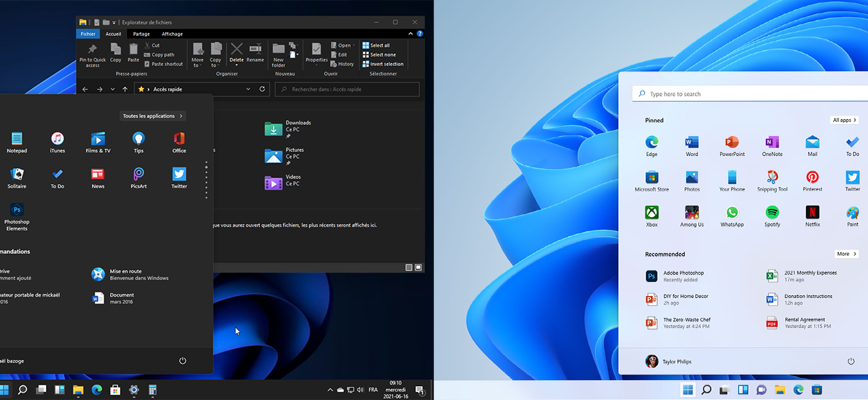Switch to the Affichage ribbon tab
The image size is (868, 400).
172,33
